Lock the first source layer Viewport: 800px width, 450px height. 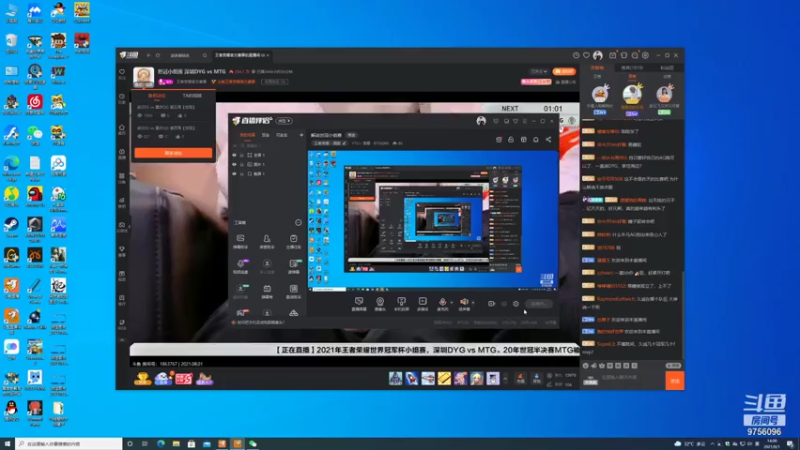242,155
